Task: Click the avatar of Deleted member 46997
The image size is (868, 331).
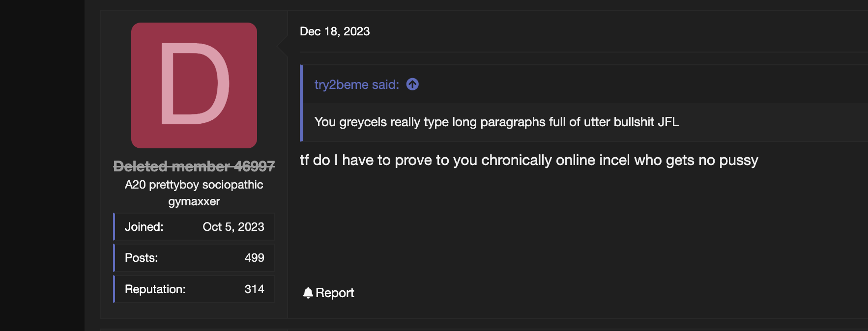Action: pos(193,84)
